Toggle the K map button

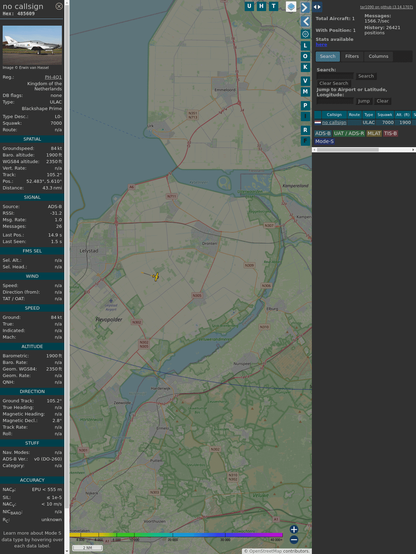pyautogui.click(x=305, y=67)
